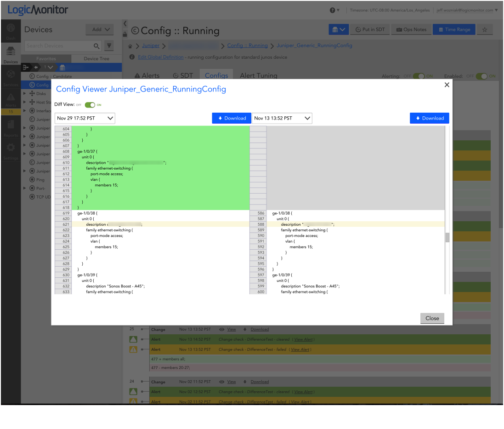Toggle the Enabled switch
This screenshot has width=504, height=429.
coord(481,76)
